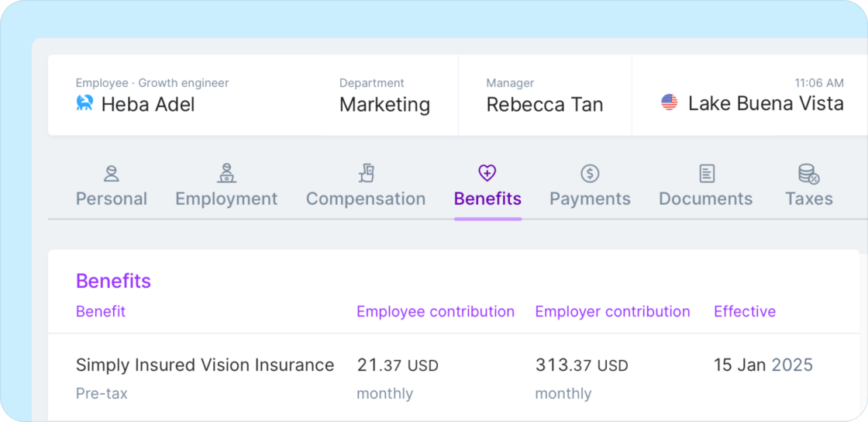Select the Benefits tab label

[x=487, y=199]
